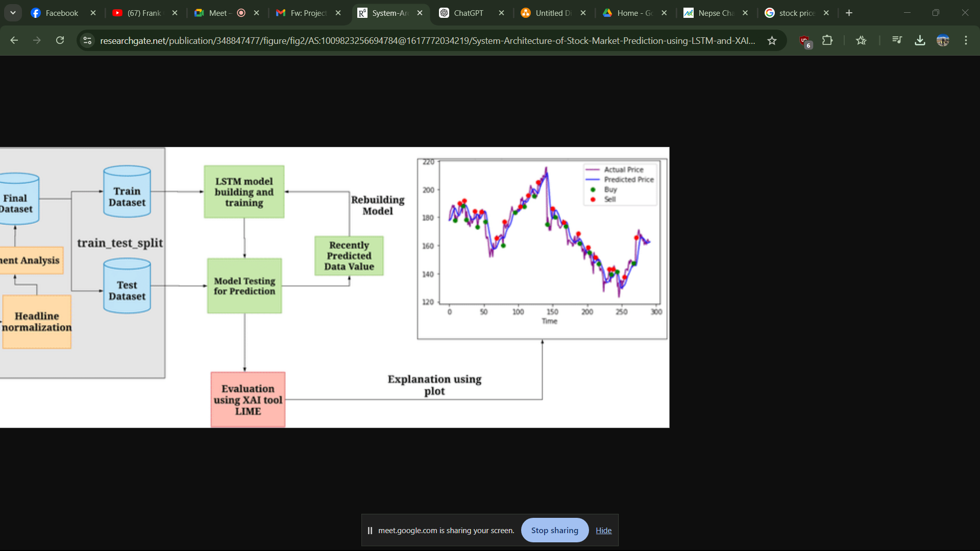Expand the tab search dropdown
This screenshot has height=551, width=980.
click(x=13, y=13)
